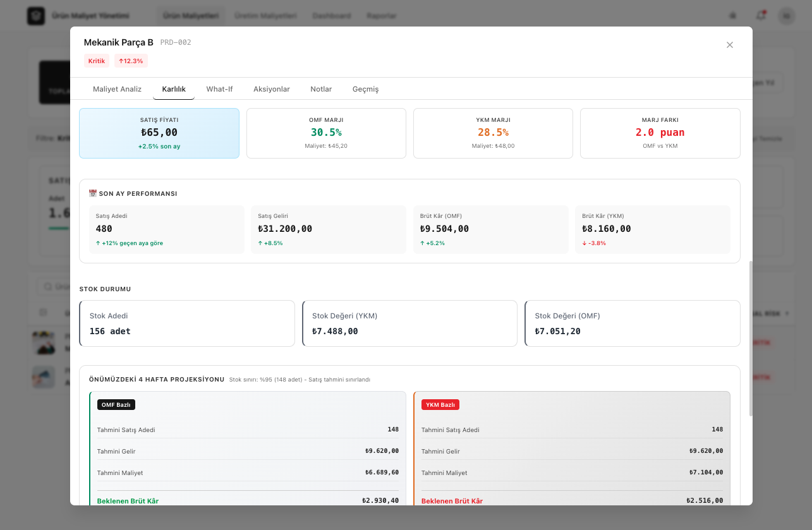Switch to the Maliyet Analiz tab
The image size is (812, 530).
click(x=117, y=89)
